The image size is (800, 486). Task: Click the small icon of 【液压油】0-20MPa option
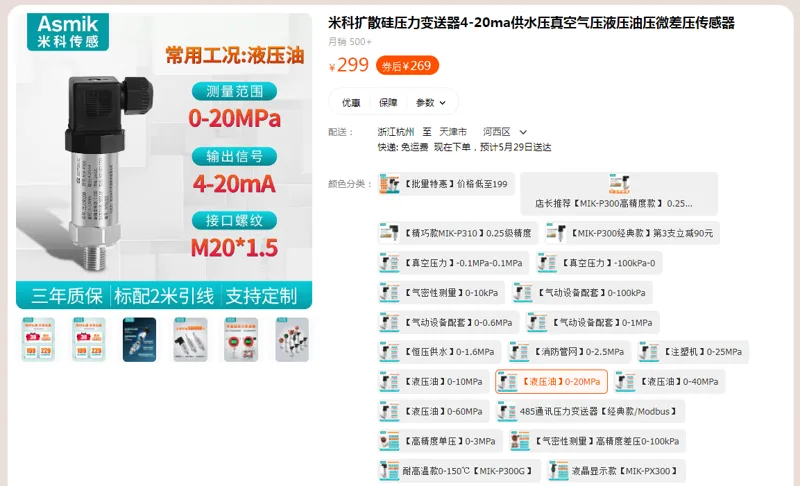pyautogui.click(x=508, y=381)
